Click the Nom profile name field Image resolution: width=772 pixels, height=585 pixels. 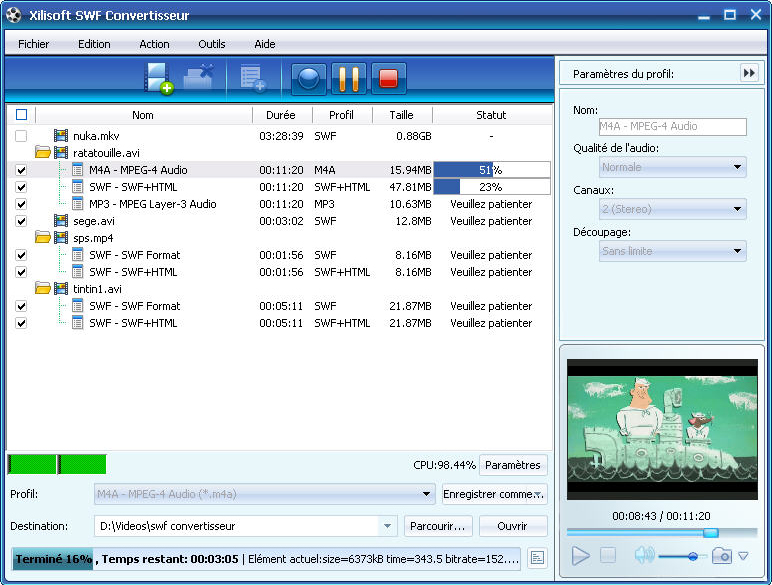[673, 126]
